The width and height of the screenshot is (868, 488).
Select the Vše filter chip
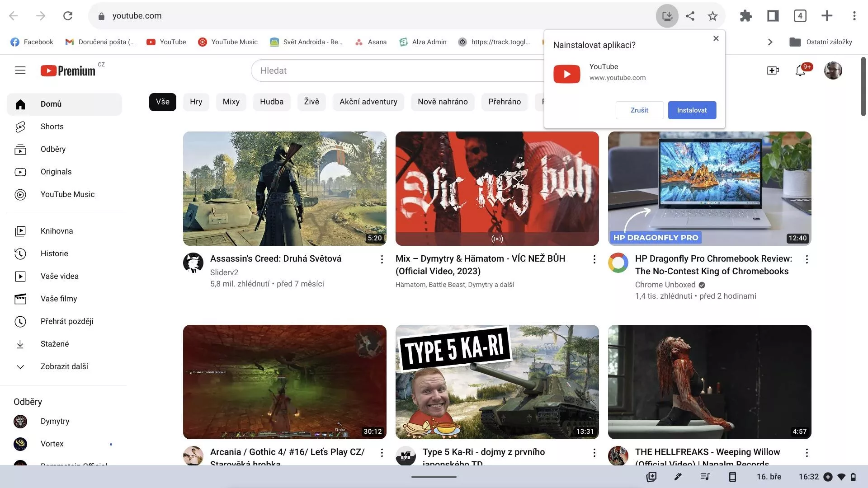(x=163, y=102)
